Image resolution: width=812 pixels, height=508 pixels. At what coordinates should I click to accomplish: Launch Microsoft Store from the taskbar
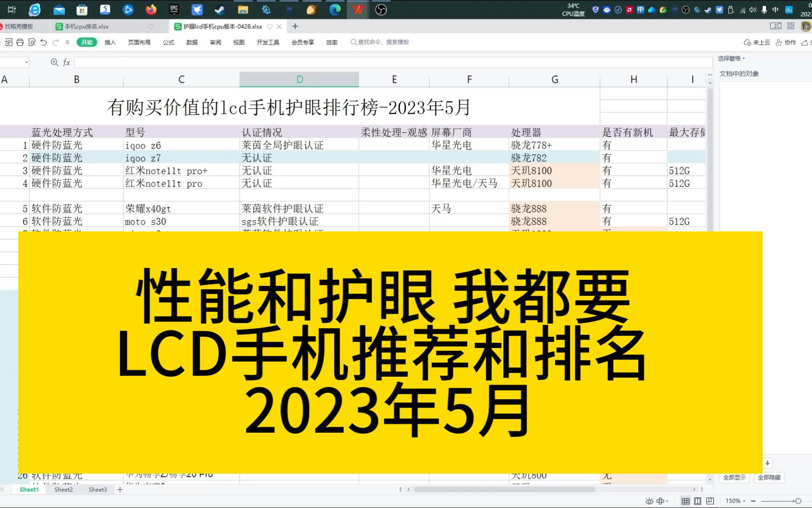(x=82, y=9)
